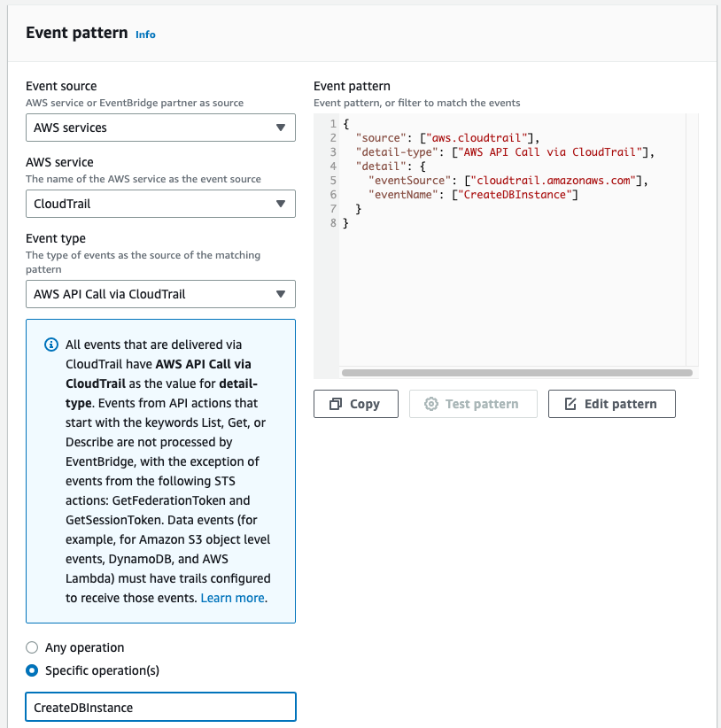The image size is (721, 728).
Task: Click the Test pattern gear icon
Action: point(431,404)
